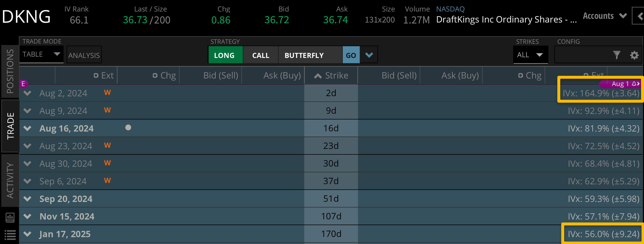The width and height of the screenshot is (644, 244).
Task: Switch to the POSITIONS tab
Action: 10,71
